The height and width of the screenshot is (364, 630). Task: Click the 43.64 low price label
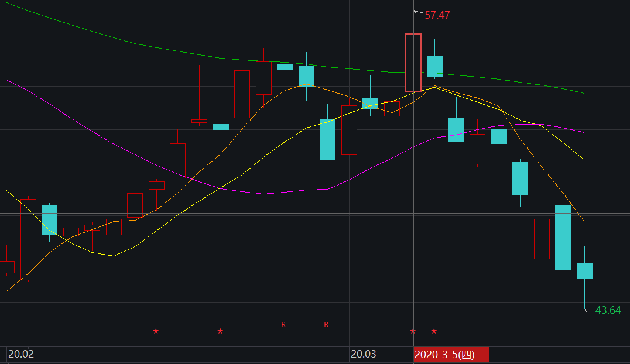coord(608,310)
